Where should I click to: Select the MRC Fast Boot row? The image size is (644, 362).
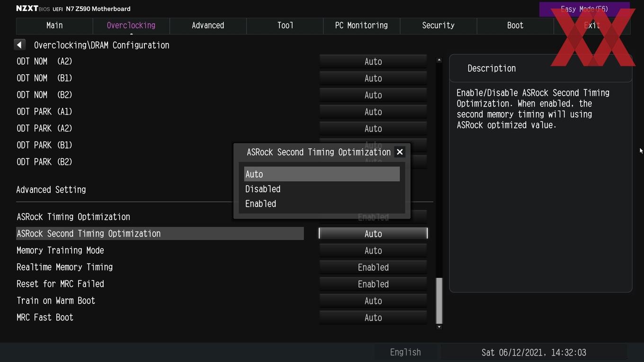click(45, 318)
